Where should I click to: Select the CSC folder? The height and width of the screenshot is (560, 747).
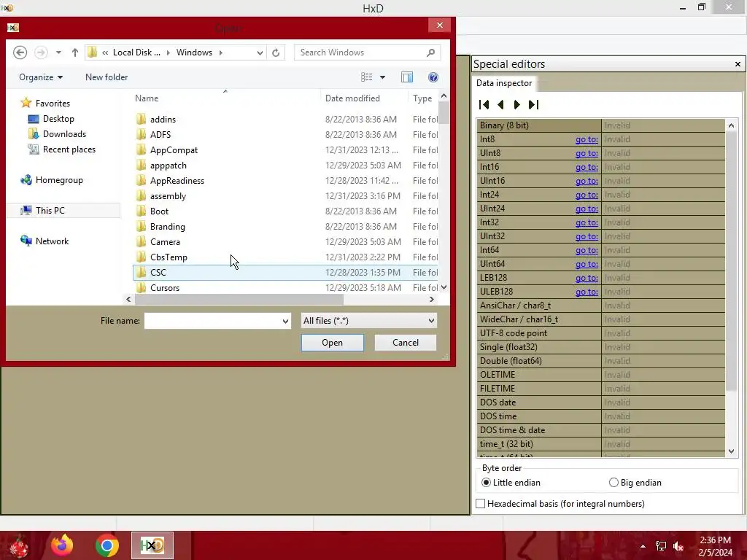(x=285, y=273)
